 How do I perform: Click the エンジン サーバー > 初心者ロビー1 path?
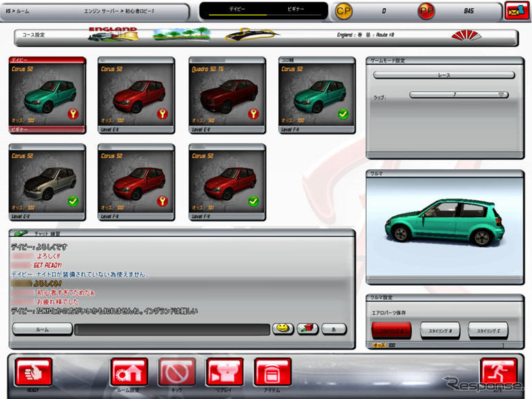point(119,11)
